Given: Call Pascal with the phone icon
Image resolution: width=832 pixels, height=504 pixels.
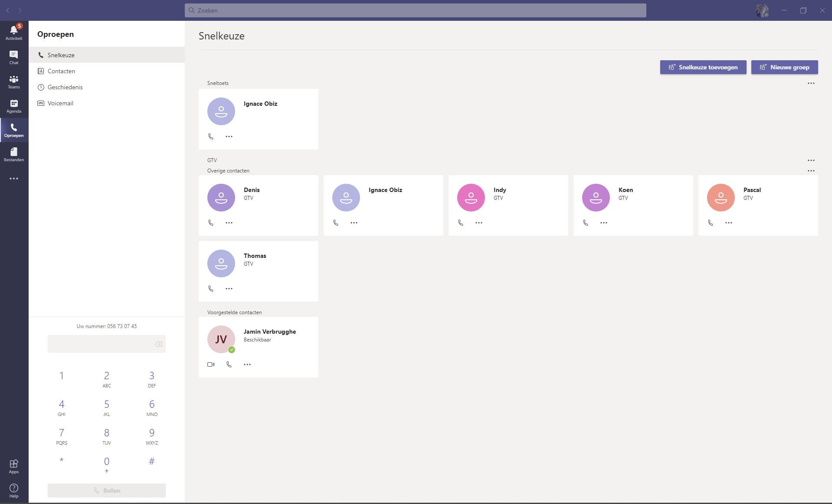Looking at the screenshot, I should click(x=711, y=223).
